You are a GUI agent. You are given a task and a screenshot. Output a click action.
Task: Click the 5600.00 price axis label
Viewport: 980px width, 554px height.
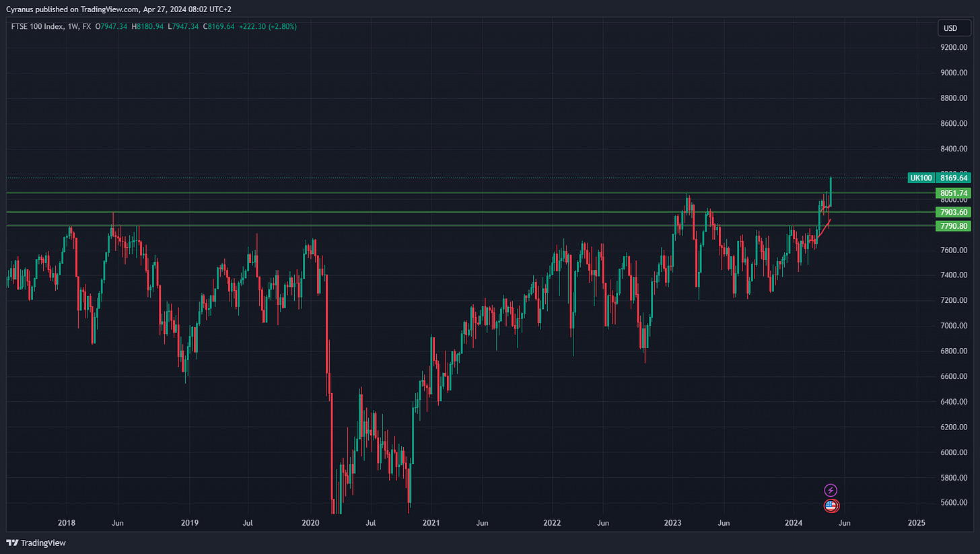pyautogui.click(x=954, y=504)
